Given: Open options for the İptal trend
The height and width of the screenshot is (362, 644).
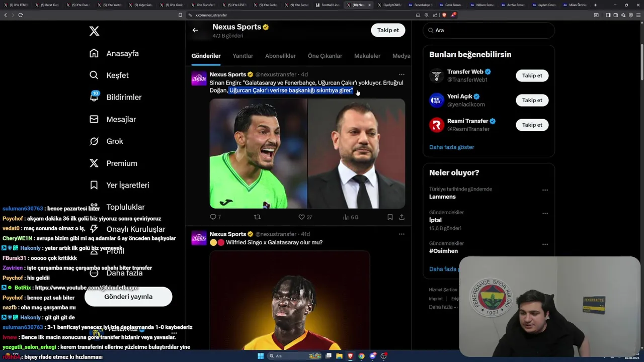Looking at the screenshot, I should [x=545, y=213].
